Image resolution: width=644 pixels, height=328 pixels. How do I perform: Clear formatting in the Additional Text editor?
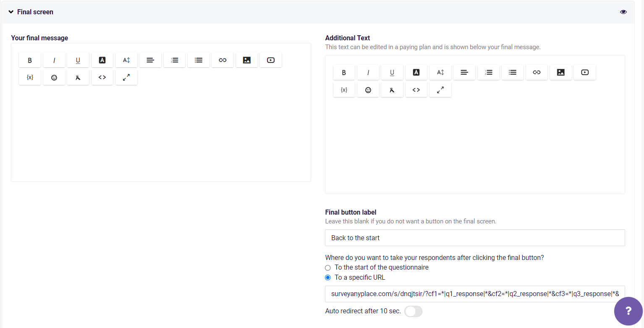point(392,89)
